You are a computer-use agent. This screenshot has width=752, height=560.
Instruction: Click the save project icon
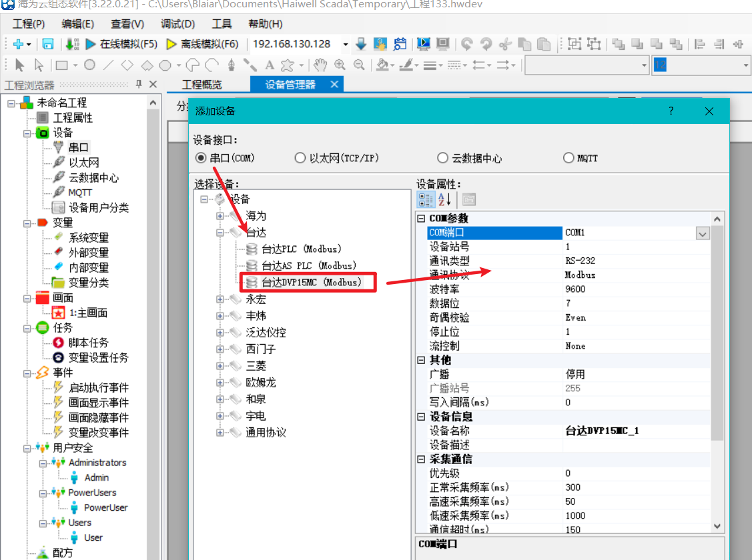coord(48,44)
